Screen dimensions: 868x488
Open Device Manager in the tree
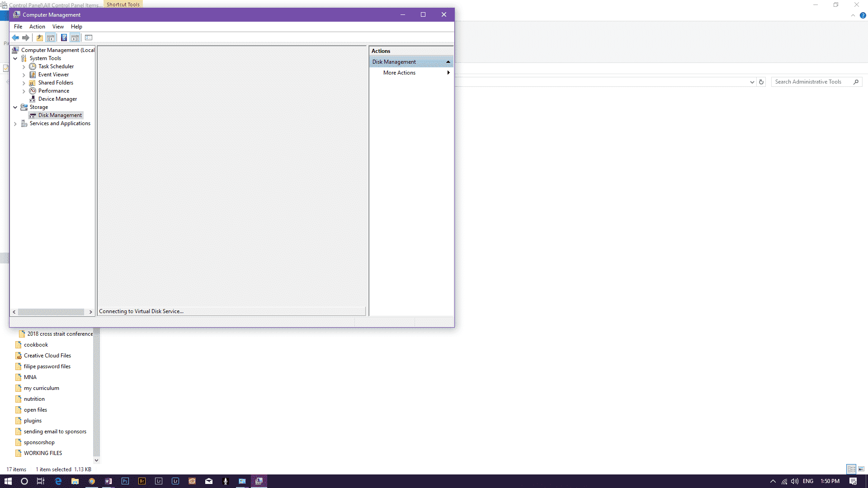(x=57, y=99)
